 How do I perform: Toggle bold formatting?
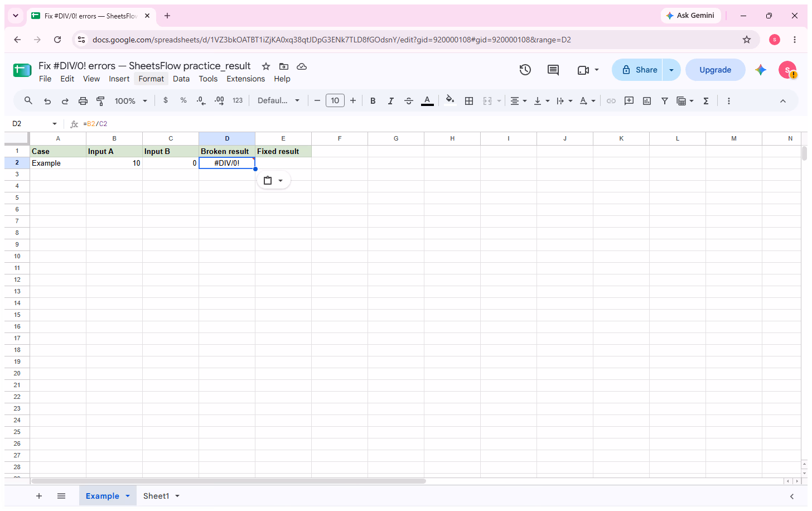click(x=373, y=101)
